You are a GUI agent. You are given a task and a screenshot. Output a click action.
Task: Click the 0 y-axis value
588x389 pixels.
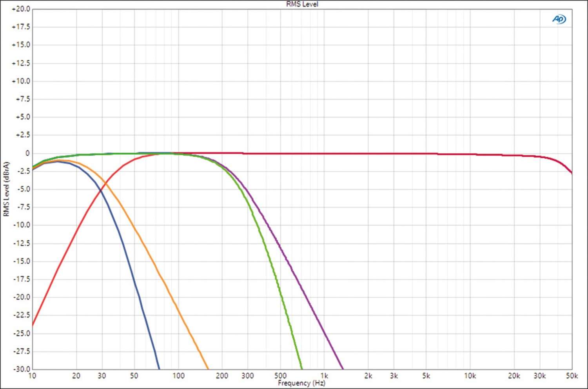tap(27, 153)
